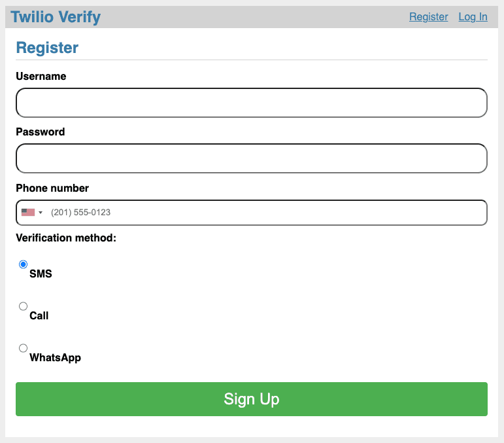Go to the Log In link
The image size is (504, 443).
473,17
